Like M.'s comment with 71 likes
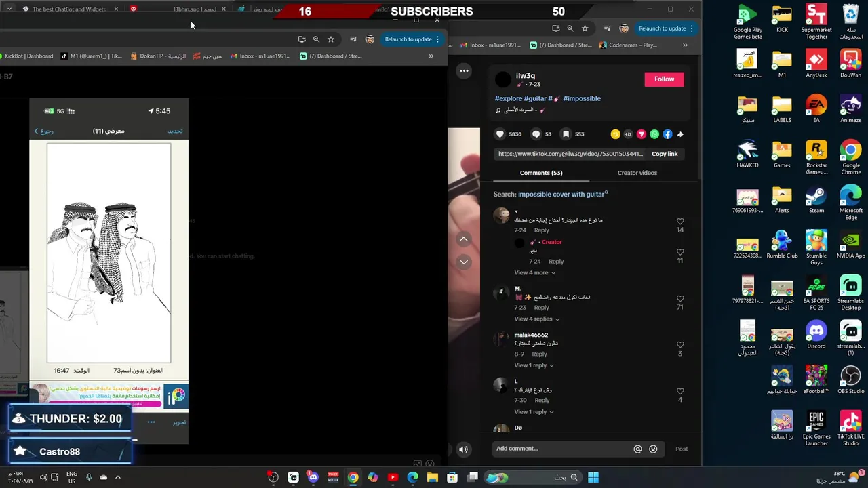Viewport: 868px width, 488px height. pos(680,299)
